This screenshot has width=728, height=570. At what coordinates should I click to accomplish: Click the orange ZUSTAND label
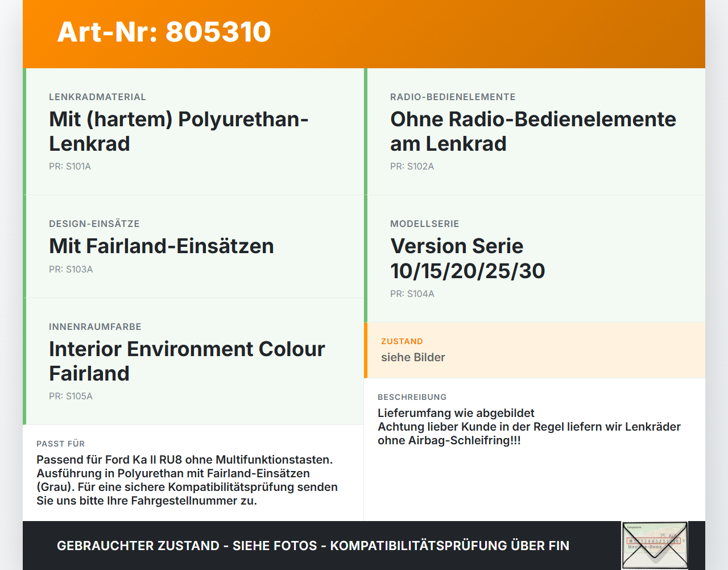[x=402, y=341]
